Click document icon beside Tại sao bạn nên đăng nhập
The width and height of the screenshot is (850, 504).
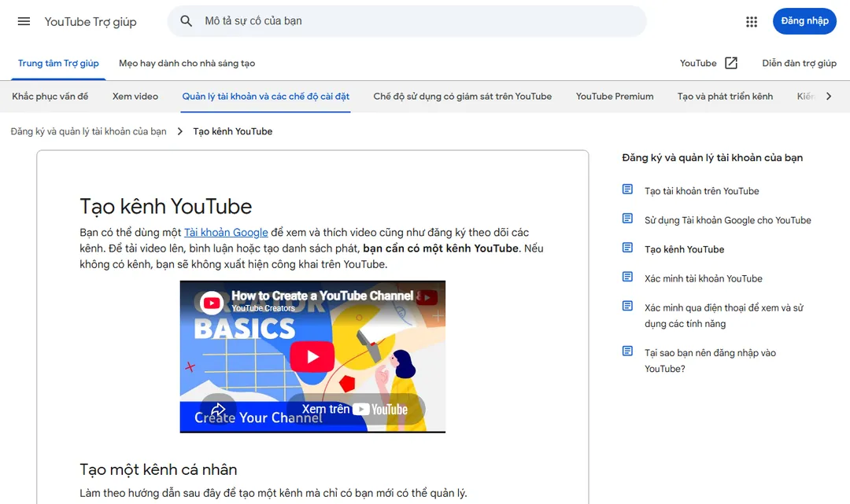point(627,351)
